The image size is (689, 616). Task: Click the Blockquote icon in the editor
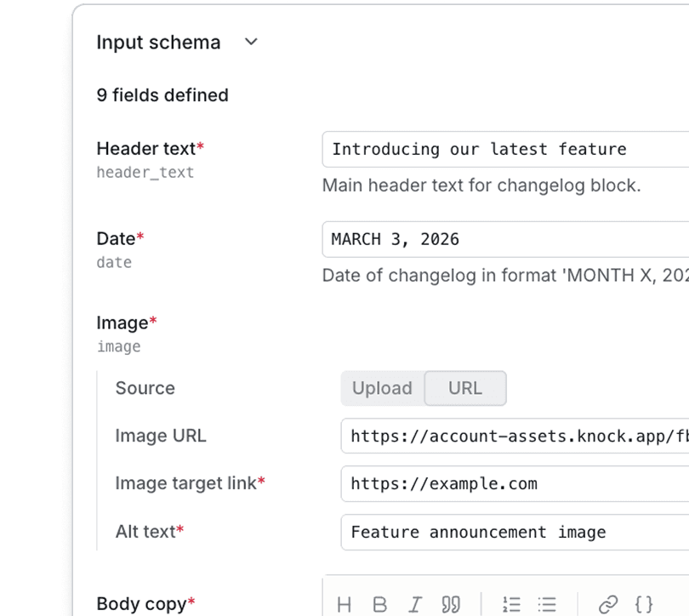451,604
